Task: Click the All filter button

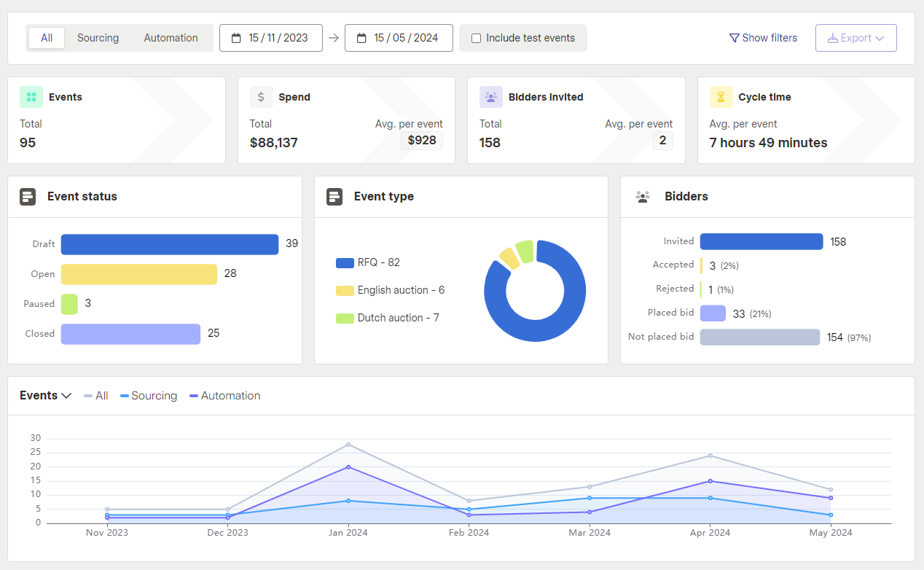Action: pos(46,37)
